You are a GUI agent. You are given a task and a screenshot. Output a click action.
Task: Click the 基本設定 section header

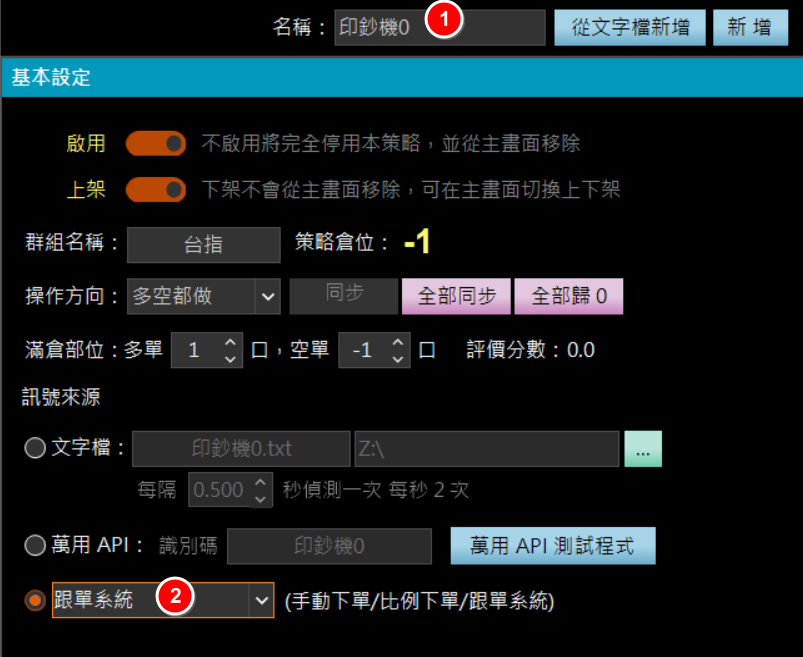[x=402, y=77]
